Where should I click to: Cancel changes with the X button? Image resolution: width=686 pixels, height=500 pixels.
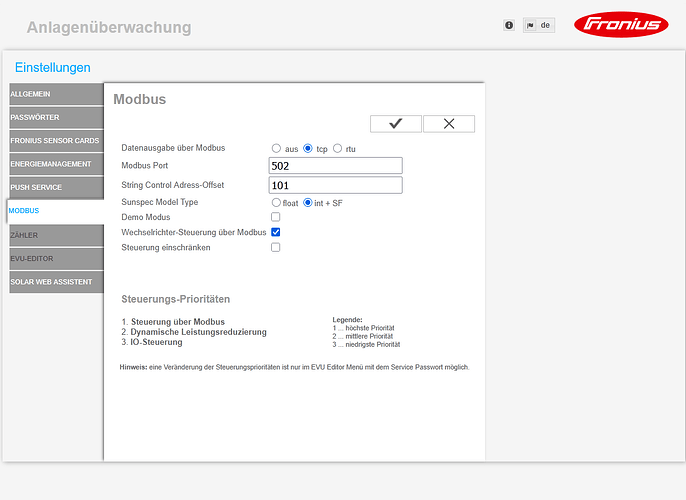(x=449, y=124)
